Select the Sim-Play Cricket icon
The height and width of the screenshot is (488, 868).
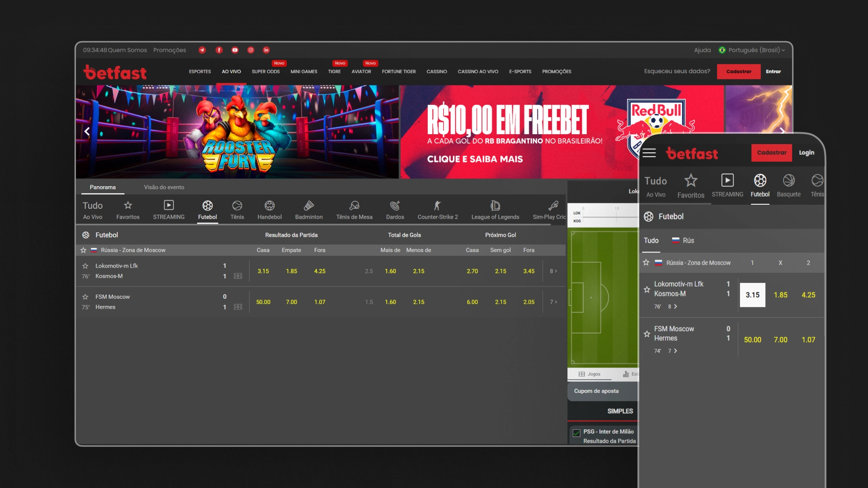tap(553, 206)
